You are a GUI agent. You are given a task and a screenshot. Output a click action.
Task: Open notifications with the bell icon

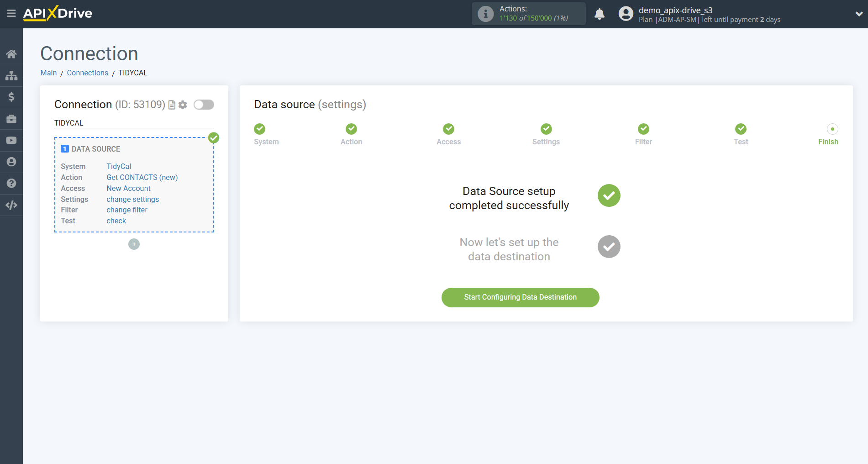[x=600, y=14]
